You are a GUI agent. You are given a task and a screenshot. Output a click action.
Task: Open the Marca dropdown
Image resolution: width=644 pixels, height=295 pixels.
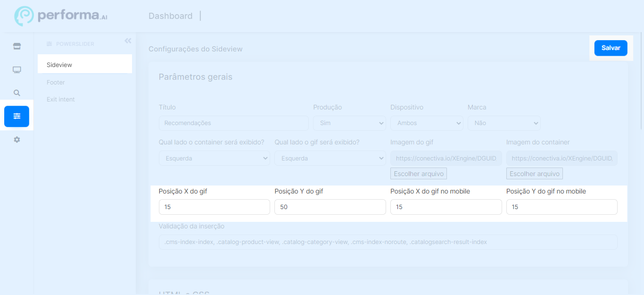(504, 123)
